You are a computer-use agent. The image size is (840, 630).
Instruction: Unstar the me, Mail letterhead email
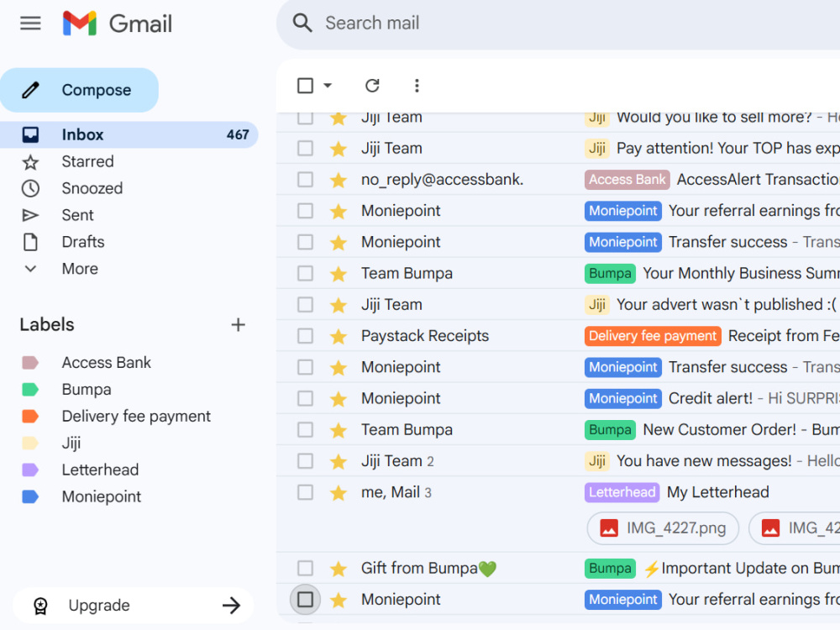(x=338, y=493)
